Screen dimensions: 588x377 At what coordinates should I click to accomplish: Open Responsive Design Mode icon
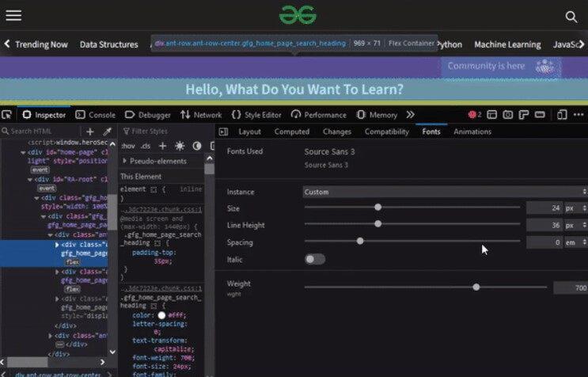tap(562, 114)
